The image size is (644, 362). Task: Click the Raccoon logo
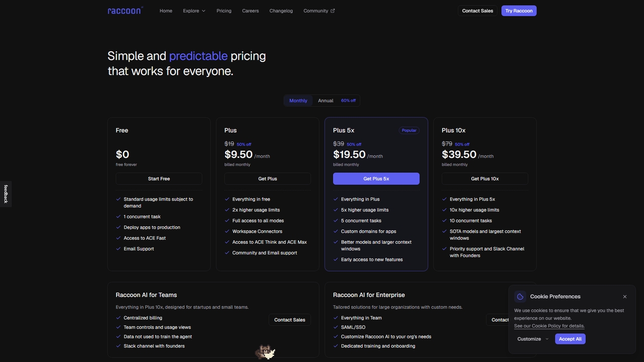125,11
